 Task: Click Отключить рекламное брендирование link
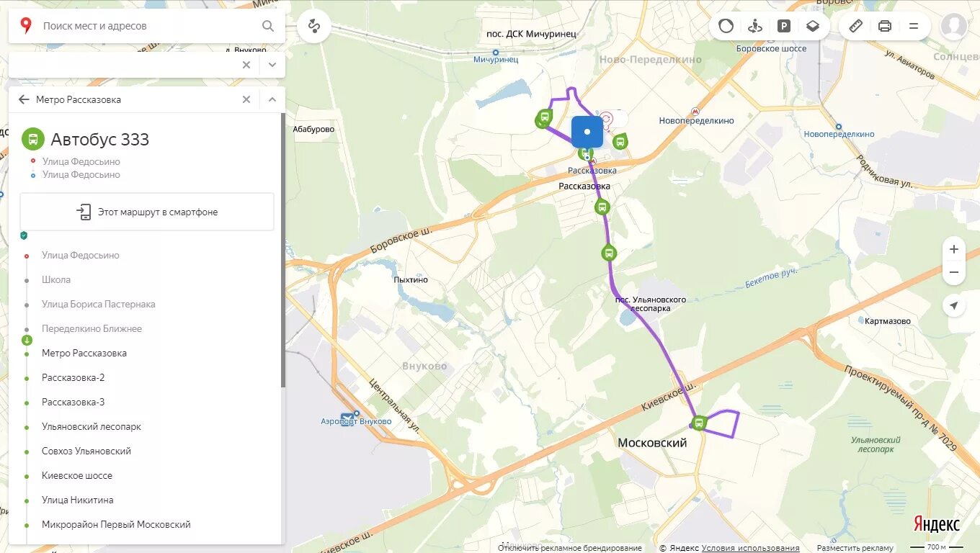(569, 548)
